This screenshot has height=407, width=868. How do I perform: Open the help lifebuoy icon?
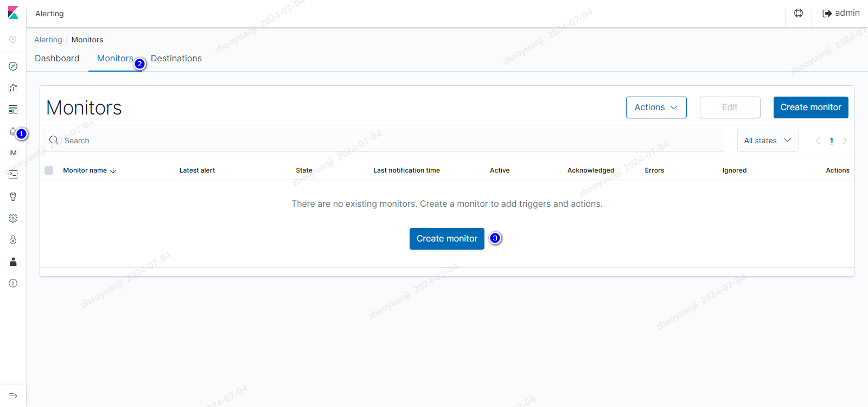coord(799,13)
